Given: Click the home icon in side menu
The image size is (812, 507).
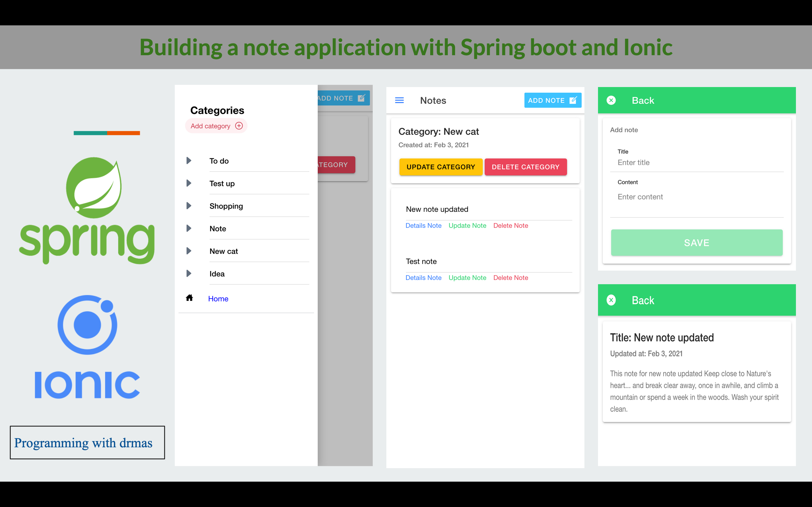Looking at the screenshot, I should click(189, 298).
